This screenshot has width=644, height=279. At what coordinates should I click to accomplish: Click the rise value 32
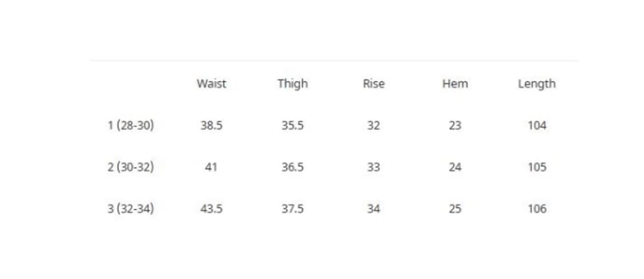coord(373,125)
